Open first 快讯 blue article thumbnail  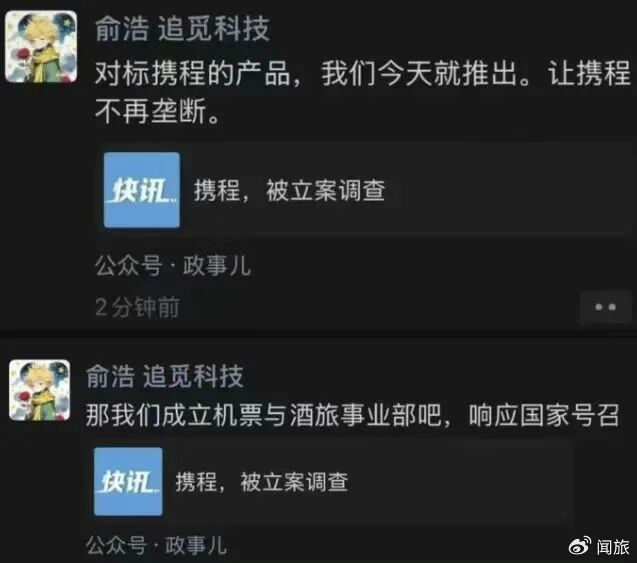pos(142,190)
